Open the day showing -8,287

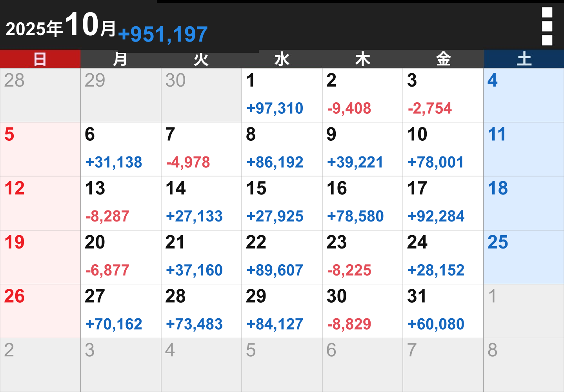pyautogui.click(x=121, y=203)
